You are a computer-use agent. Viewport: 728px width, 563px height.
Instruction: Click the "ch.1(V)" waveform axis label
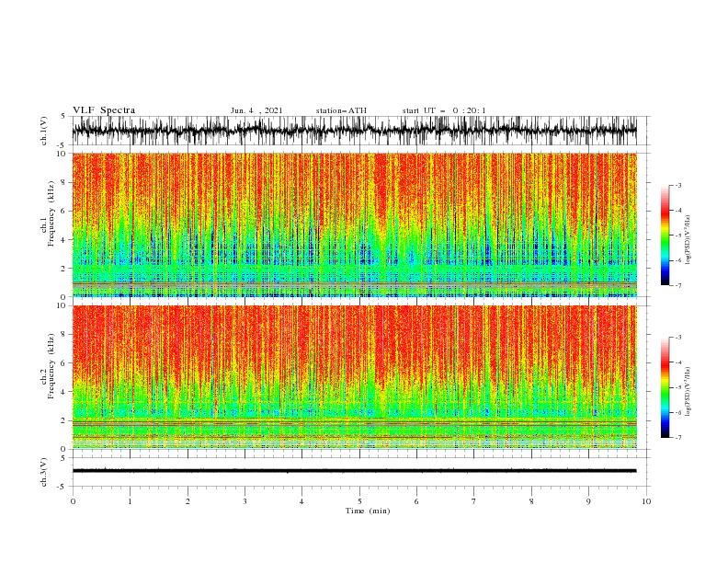(44, 131)
